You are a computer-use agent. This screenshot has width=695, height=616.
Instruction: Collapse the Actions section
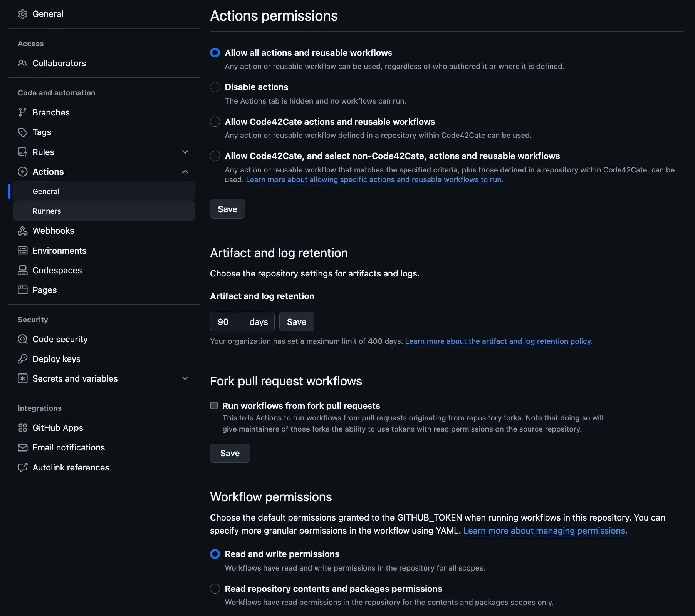click(x=185, y=172)
